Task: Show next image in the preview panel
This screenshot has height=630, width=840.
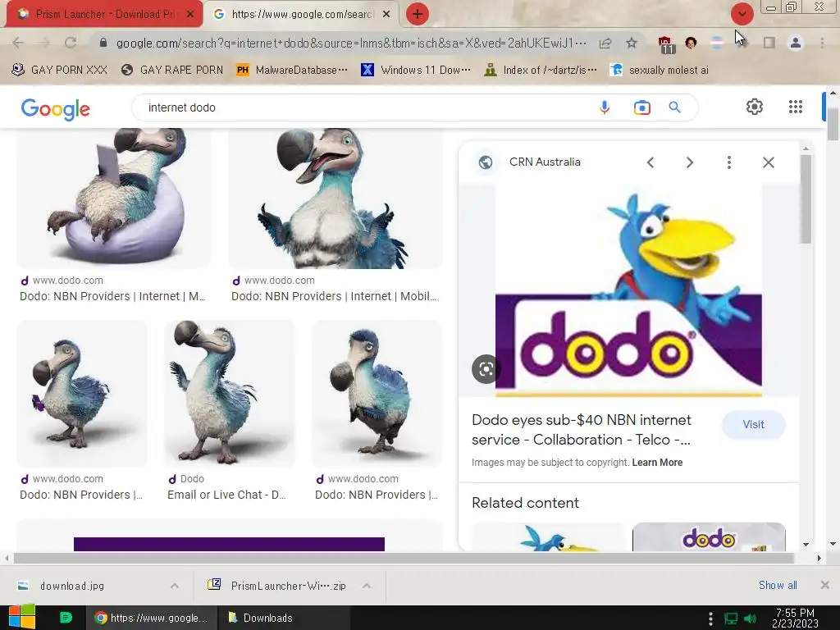Action: point(689,162)
